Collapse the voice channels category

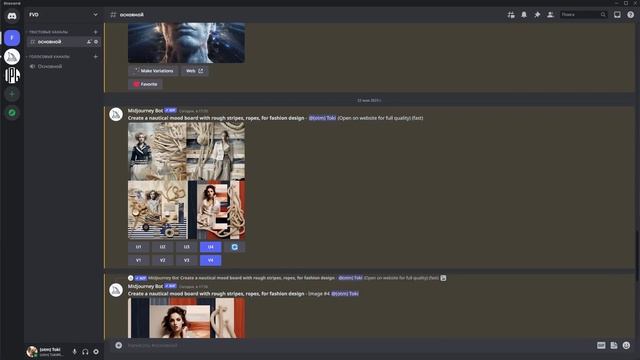click(49, 57)
